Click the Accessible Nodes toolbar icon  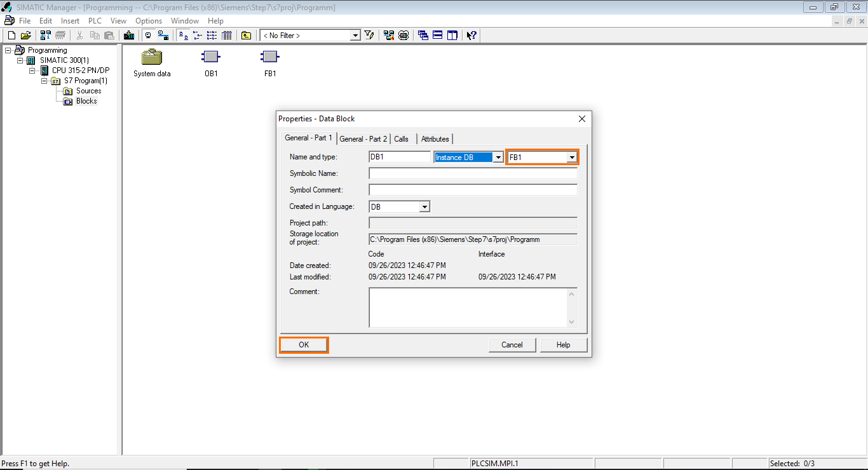[x=46, y=36]
